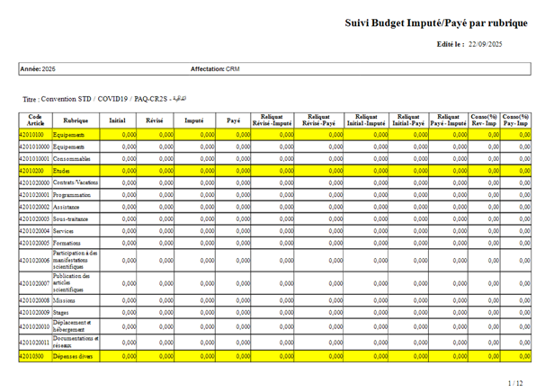This screenshot has height=392, width=545.
Task: Click the Imputé column header
Action: click(x=194, y=120)
